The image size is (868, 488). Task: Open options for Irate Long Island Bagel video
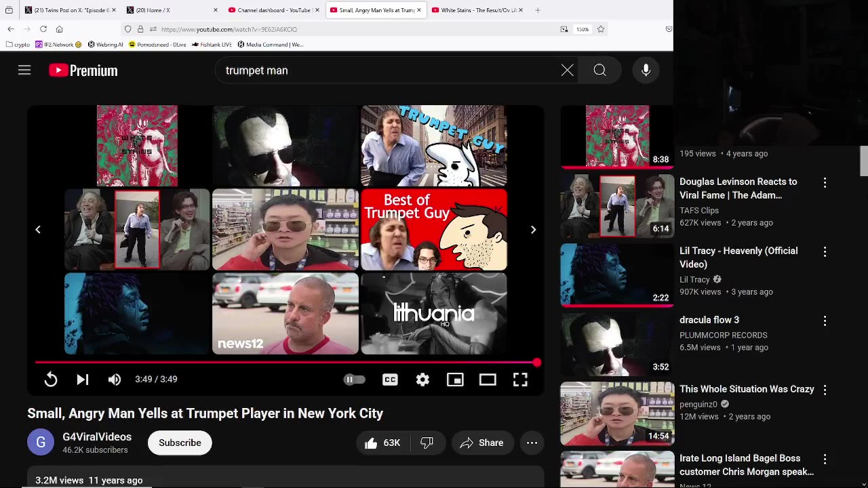pyautogui.click(x=825, y=459)
